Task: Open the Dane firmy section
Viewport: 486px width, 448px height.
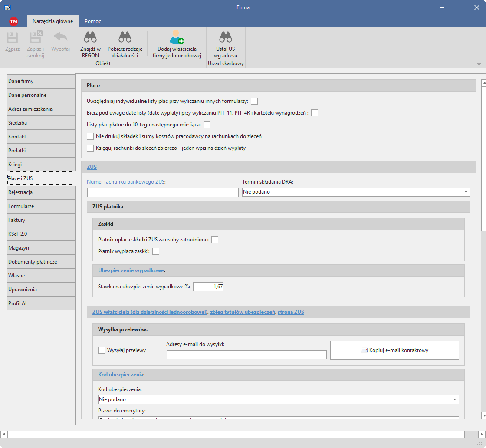Action: (41, 81)
